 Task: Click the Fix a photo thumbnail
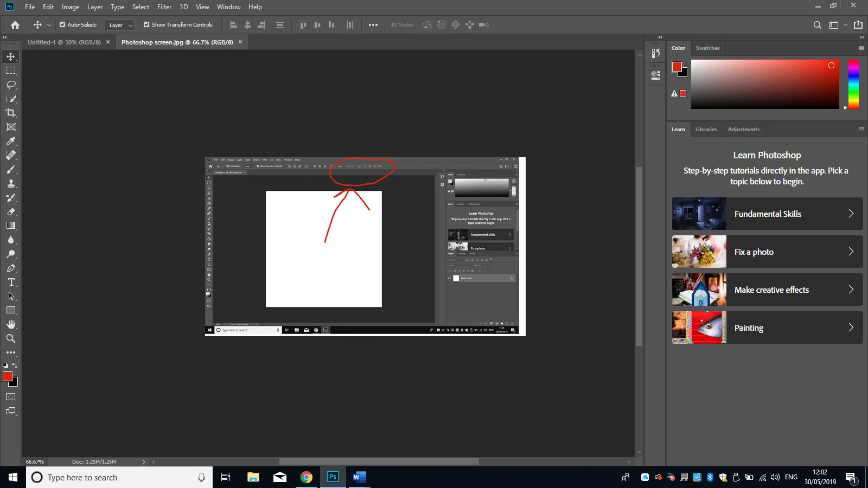coord(699,252)
